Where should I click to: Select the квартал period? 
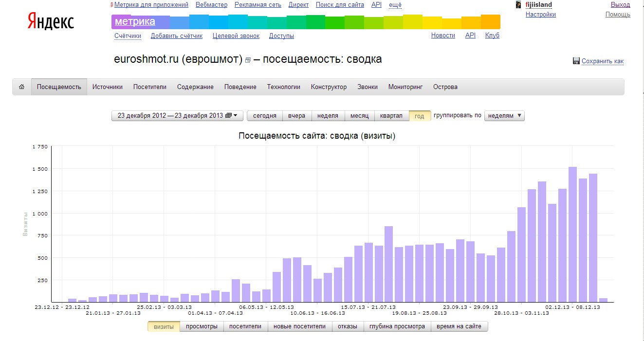click(x=391, y=116)
